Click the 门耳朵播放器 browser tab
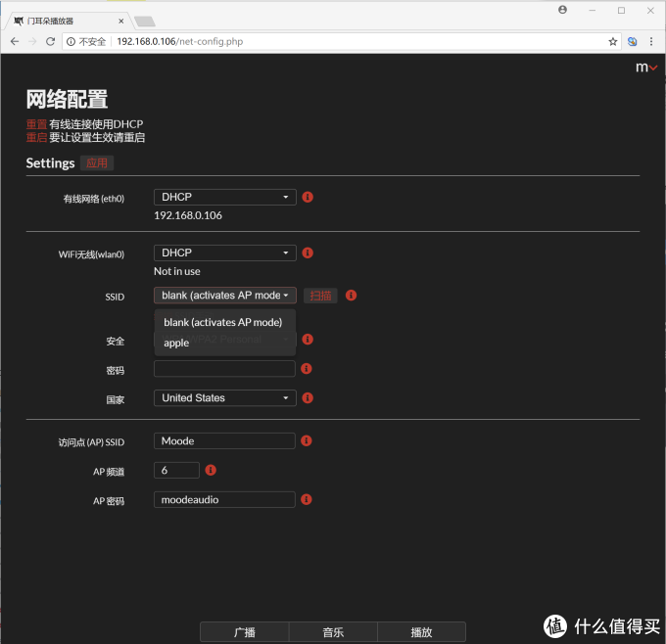 click(68, 21)
